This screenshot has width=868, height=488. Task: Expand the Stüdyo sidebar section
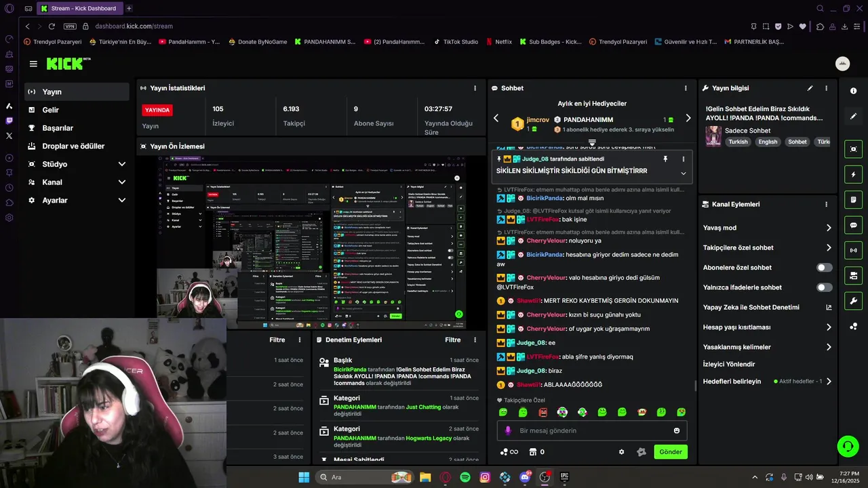point(122,164)
